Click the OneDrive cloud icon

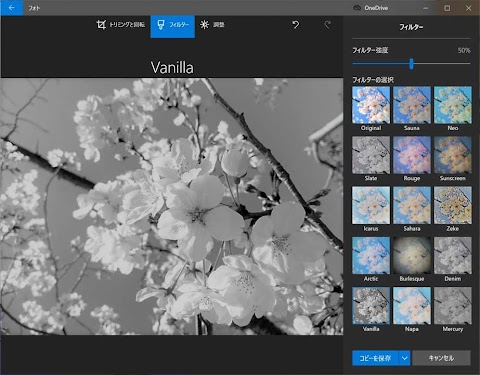357,8
